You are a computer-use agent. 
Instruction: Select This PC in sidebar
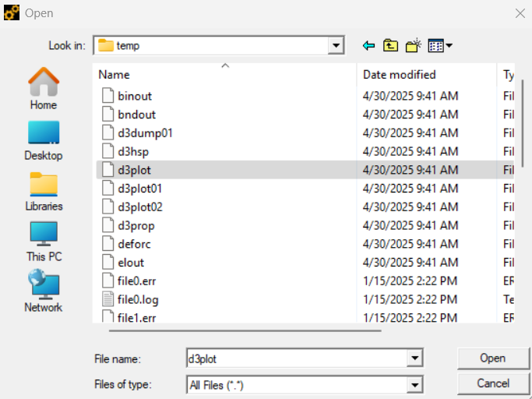coord(44,241)
